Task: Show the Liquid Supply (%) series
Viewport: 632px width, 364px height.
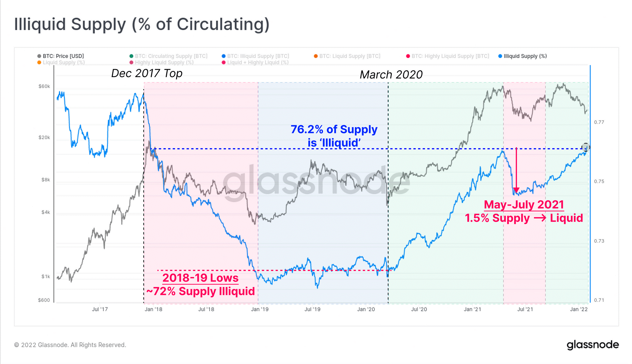Action: (61, 63)
